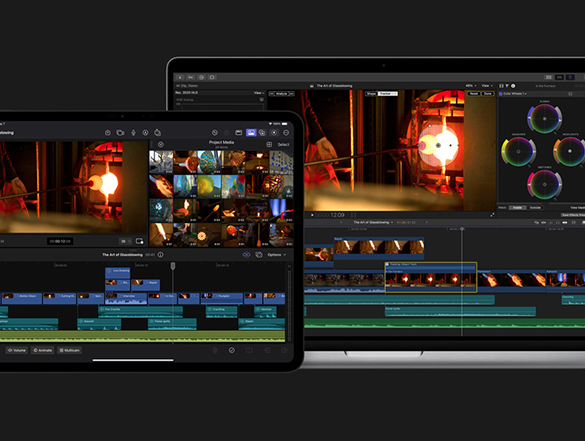Open the View dropdown above Mac viewer
The height and width of the screenshot is (441, 585).
(487, 86)
